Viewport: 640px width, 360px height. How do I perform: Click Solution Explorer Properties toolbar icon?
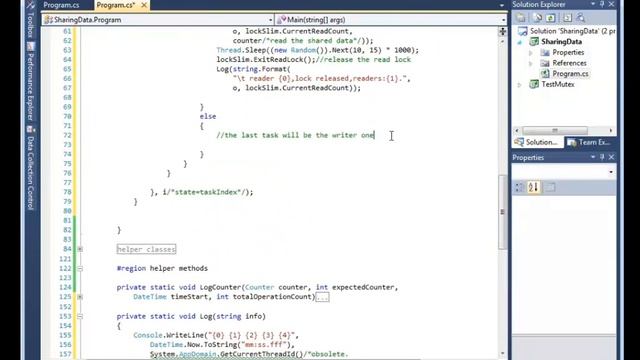point(521,18)
